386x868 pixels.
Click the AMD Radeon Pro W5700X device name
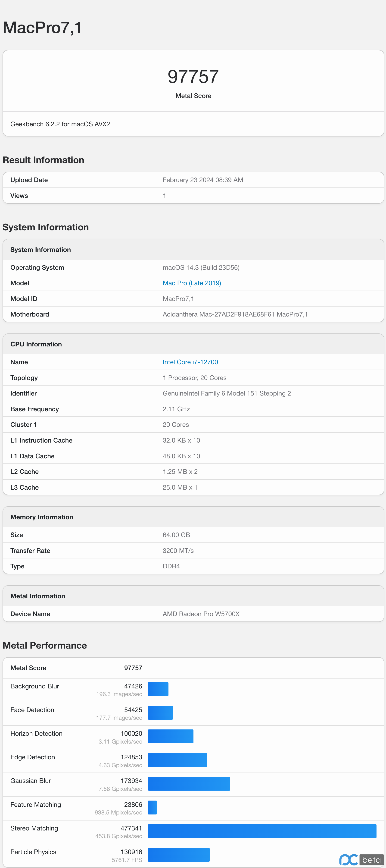click(x=201, y=614)
